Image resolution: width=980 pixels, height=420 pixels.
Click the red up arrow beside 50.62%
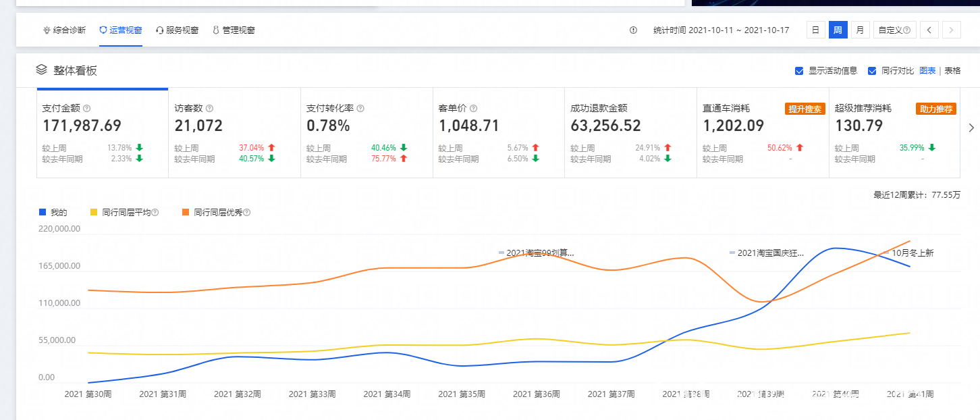tap(800, 147)
